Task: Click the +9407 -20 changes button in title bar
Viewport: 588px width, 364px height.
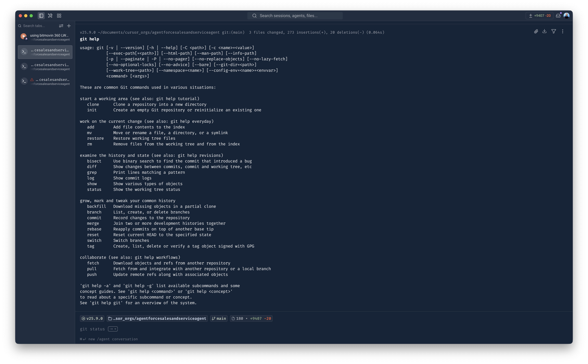Action: (x=539, y=16)
